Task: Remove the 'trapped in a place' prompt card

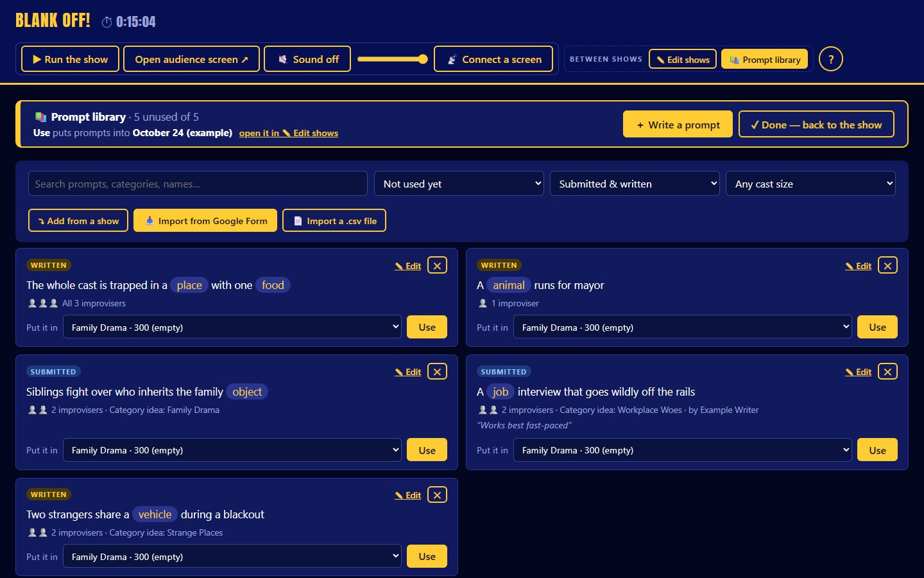Action: [437, 265]
